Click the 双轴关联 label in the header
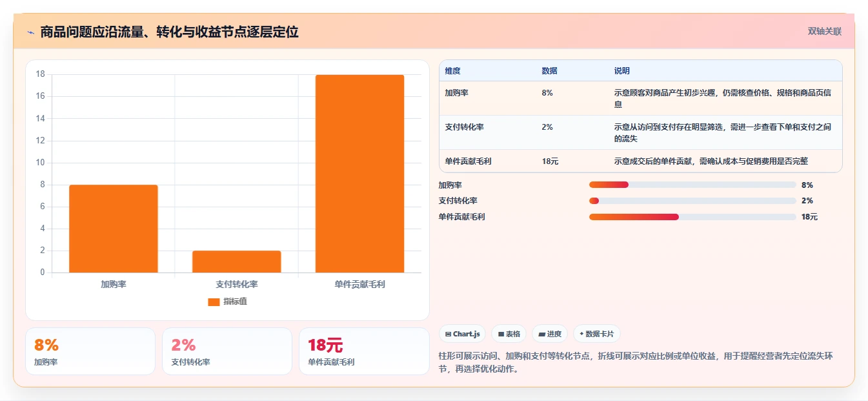Screen dimensions: 868x401 point(825,31)
